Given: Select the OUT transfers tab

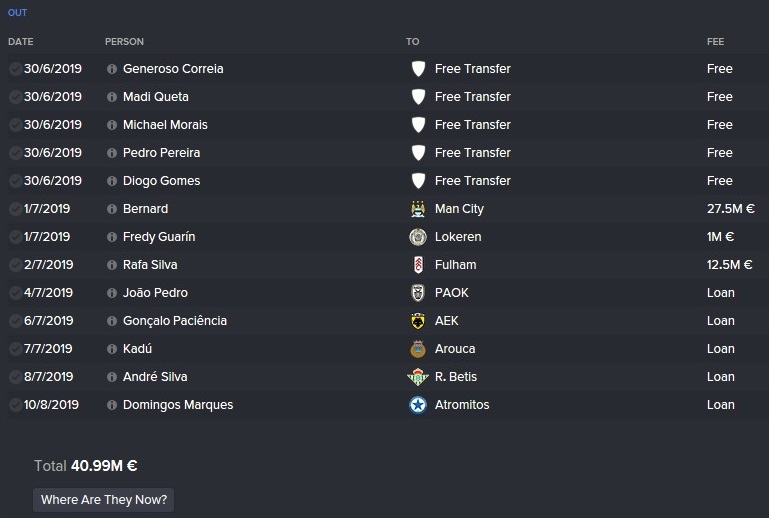Looking at the screenshot, I should tap(17, 13).
